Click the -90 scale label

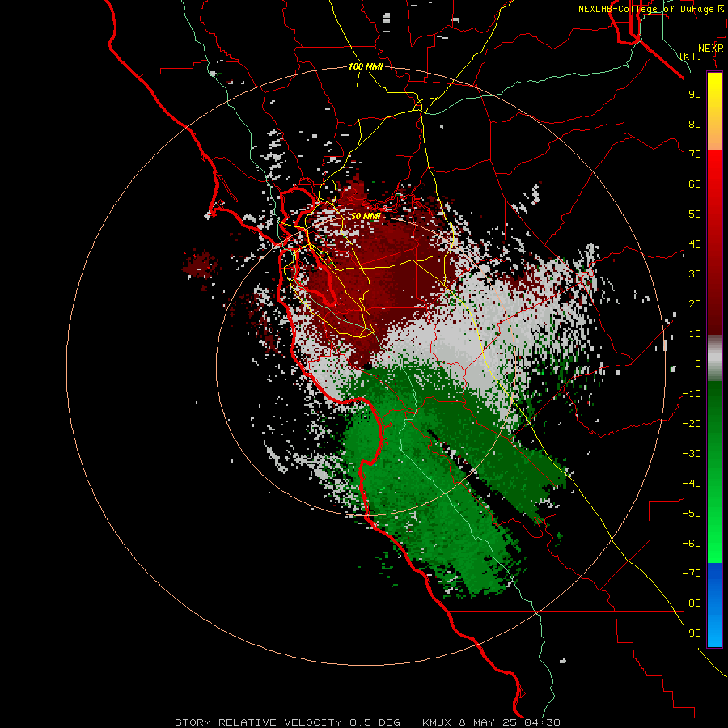tap(692, 633)
